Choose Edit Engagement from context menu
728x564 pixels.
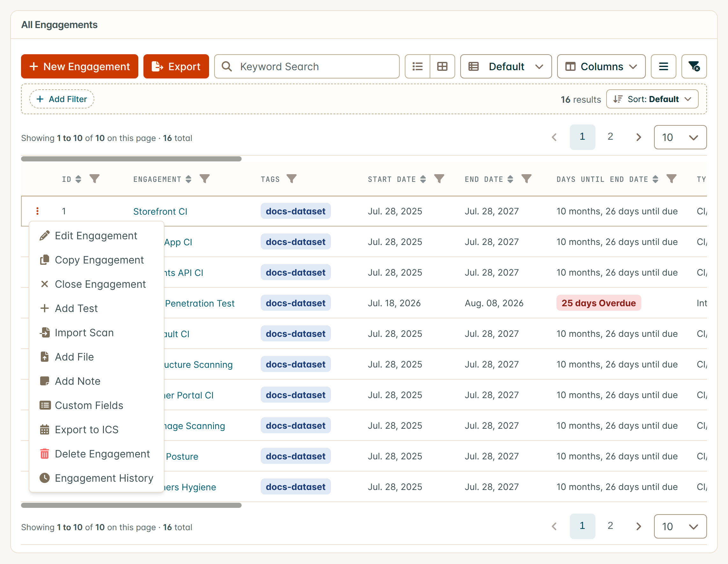96,236
